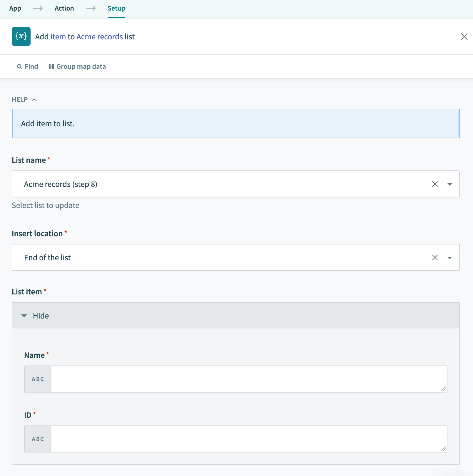The width and height of the screenshot is (473, 476).
Task: Open Find search tool
Action: [27, 67]
